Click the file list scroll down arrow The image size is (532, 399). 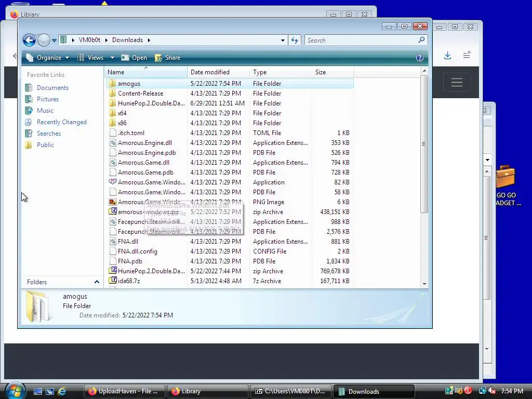424,284
